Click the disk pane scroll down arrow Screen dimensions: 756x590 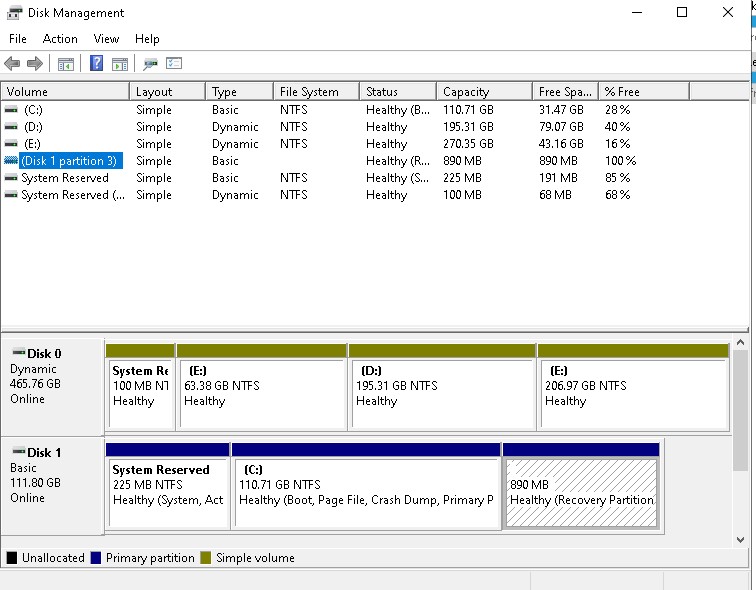click(x=741, y=540)
